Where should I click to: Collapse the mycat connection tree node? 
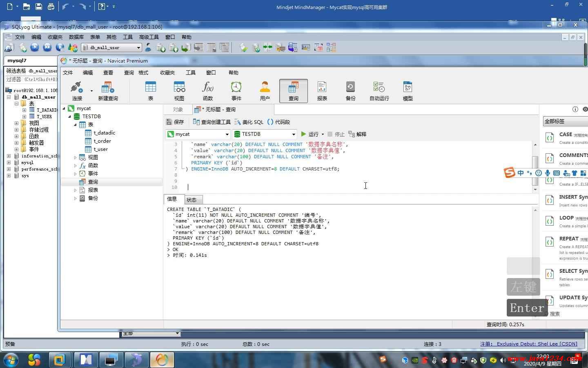click(64, 108)
